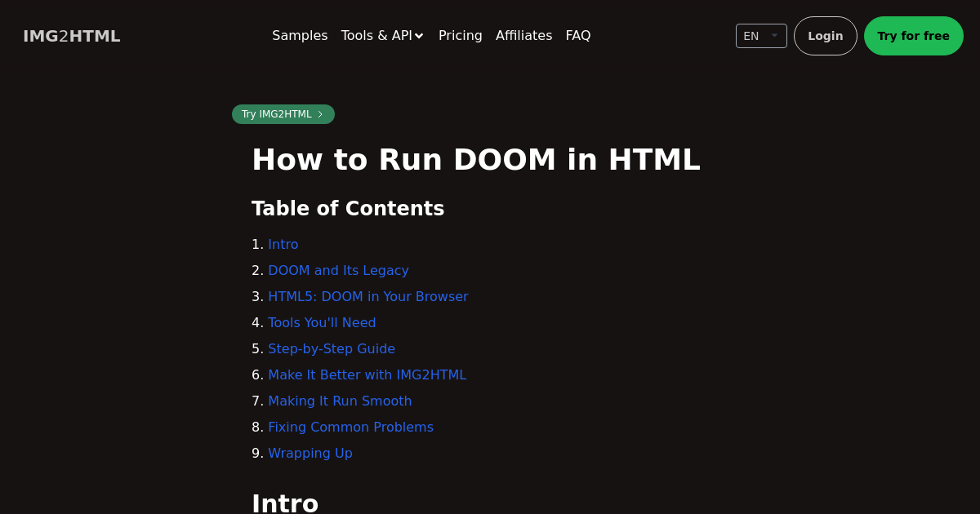
Task: Go to HTML5: DOOM in Your Browser
Action: (368, 297)
